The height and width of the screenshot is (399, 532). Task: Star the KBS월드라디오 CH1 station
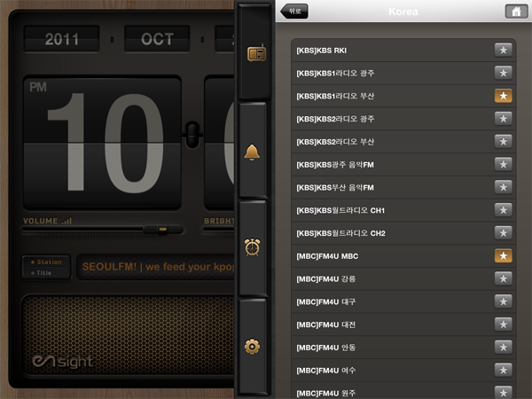503,210
